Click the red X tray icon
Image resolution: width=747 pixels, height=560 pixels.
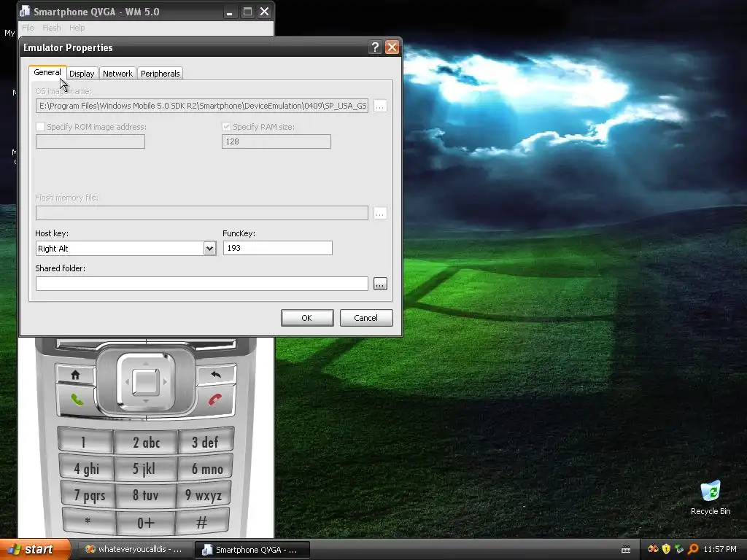(653, 549)
